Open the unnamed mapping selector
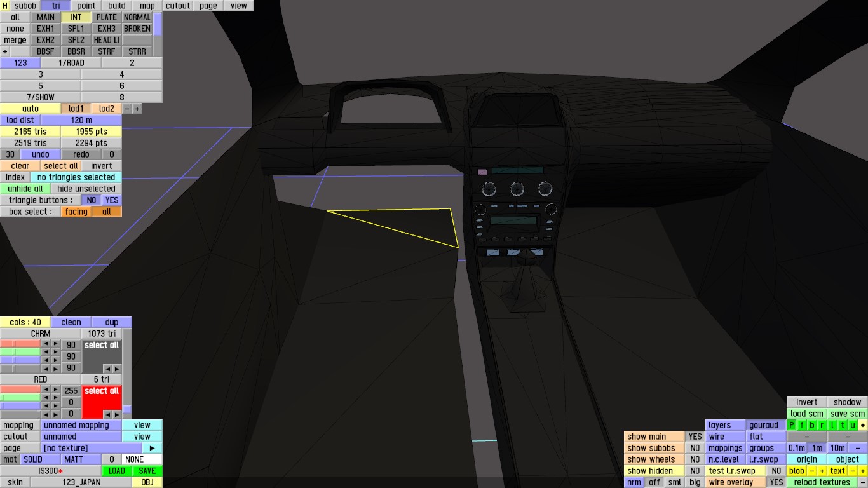This screenshot has width=868, height=488. point(81,425)
